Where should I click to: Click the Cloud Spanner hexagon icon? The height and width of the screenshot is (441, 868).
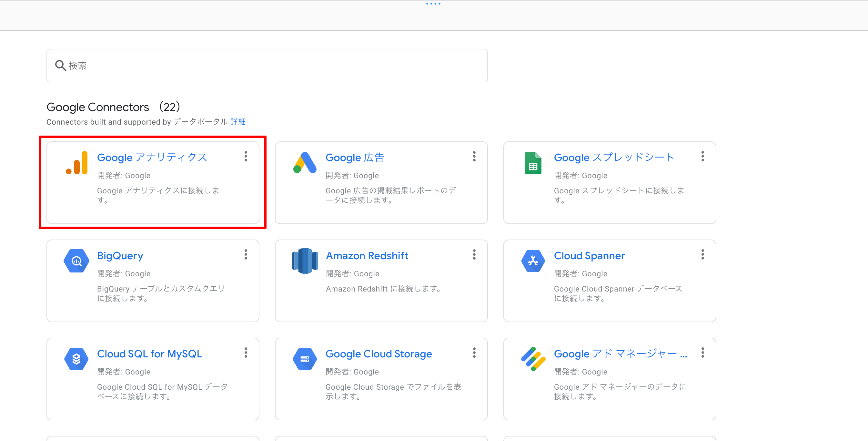point(533,261)
